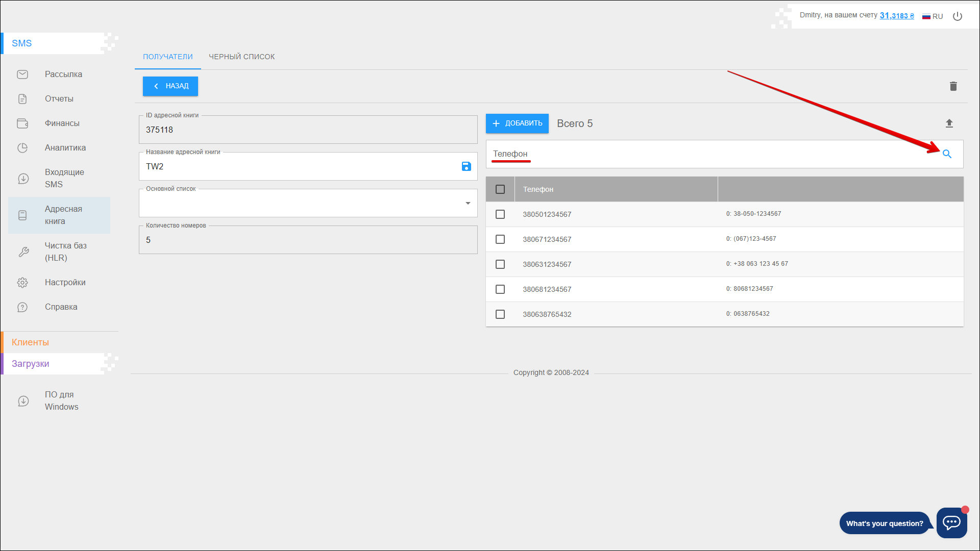
Task: Expand the Загрузки sidebar section
Action: [x=31, y=364]
